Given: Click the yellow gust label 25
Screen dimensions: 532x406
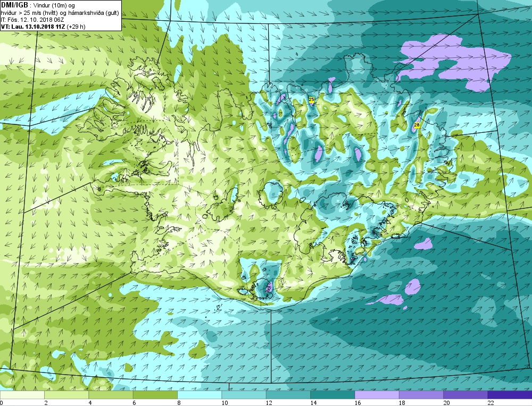Looking at the screenshot, I should coord(311,99).
